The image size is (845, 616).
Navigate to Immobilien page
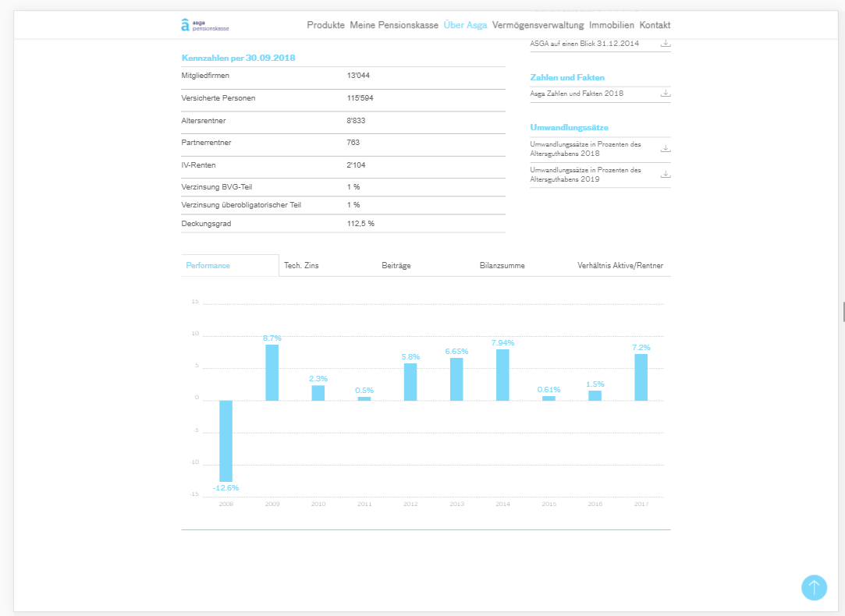(x=612, y=25)
